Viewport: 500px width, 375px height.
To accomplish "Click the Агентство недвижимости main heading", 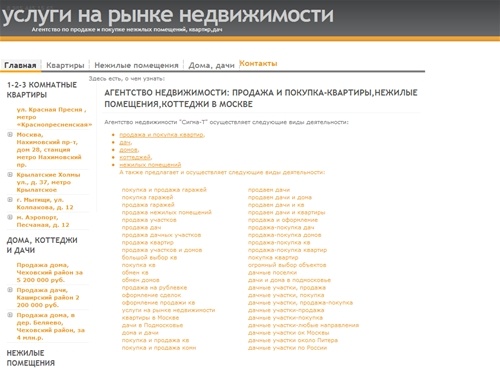I will (261, 98).
